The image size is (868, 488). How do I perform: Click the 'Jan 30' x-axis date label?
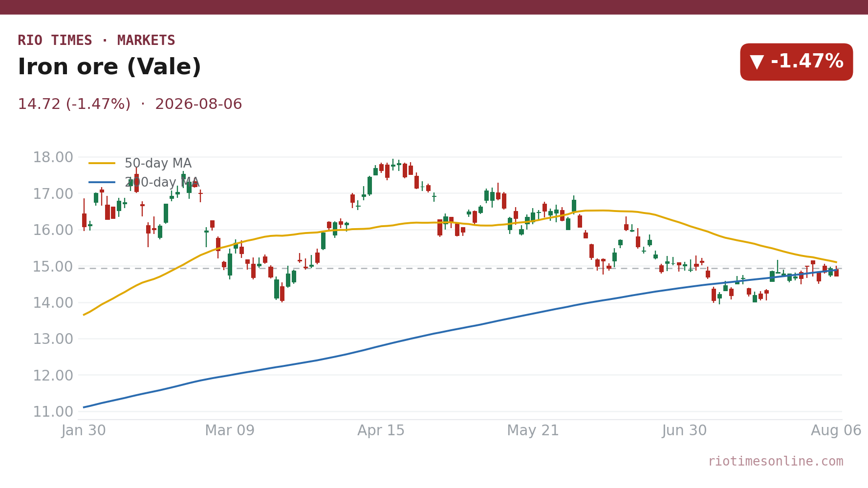pos(84,431)
